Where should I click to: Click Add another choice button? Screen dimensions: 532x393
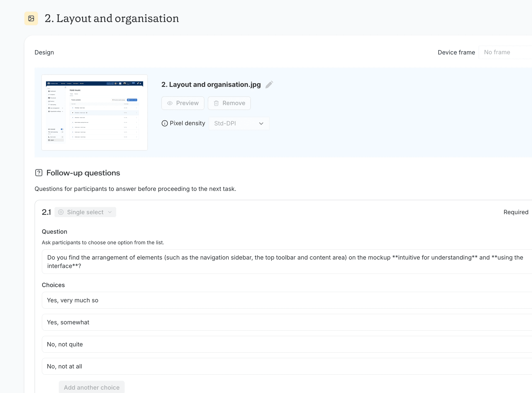click(x=92, y=387)
